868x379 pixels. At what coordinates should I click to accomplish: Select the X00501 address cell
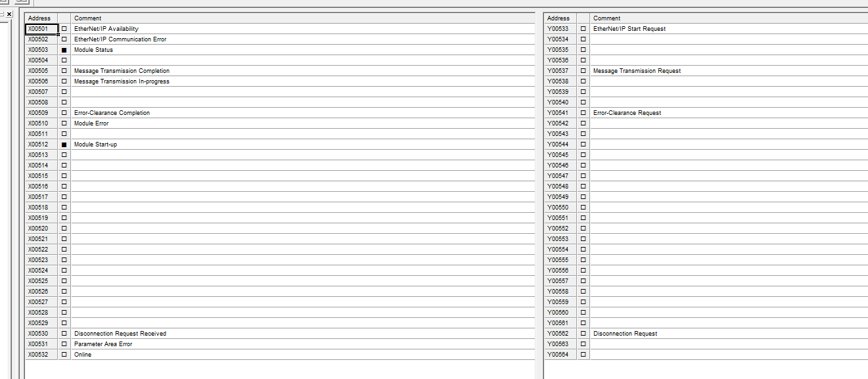click(41, 29)
